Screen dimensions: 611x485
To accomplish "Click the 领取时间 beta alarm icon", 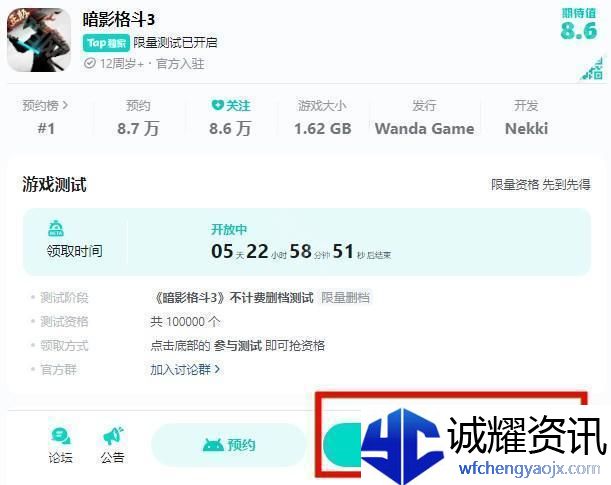I will click(x=56, y=228).
